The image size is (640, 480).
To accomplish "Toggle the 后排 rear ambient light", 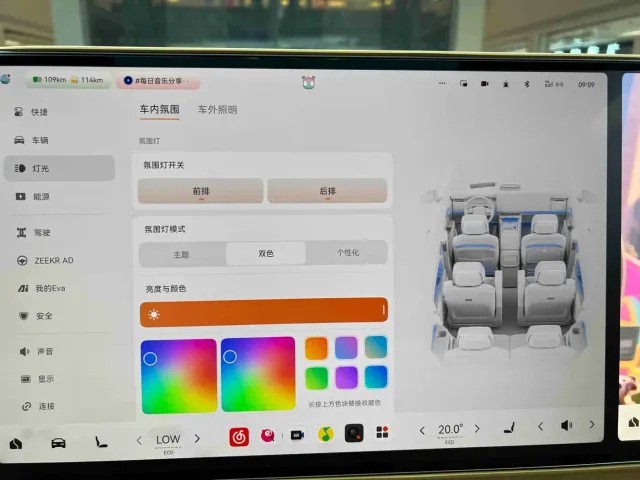I will 327,191.
